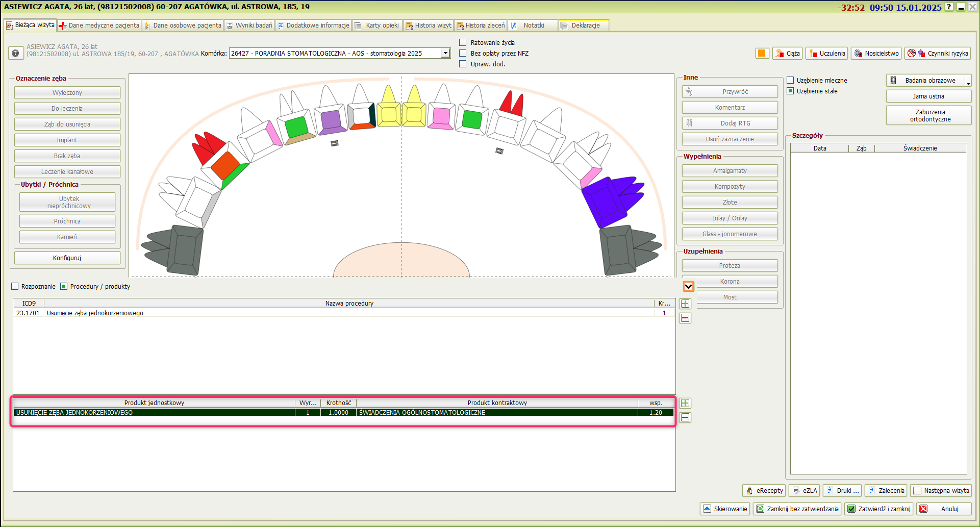Select the yellow upper central incisor tooth
This screenshot has width=980, height=527.
coord(389,113)
